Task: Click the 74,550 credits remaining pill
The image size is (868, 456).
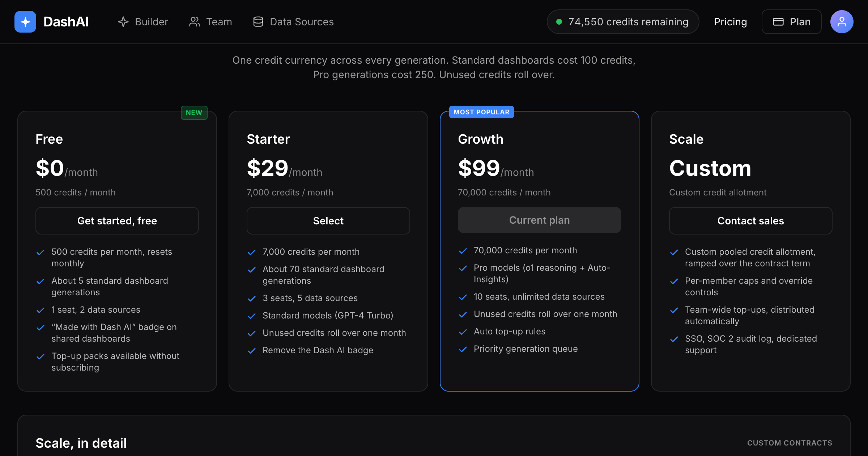Action: pyautogui.click(x=623, y=22)
